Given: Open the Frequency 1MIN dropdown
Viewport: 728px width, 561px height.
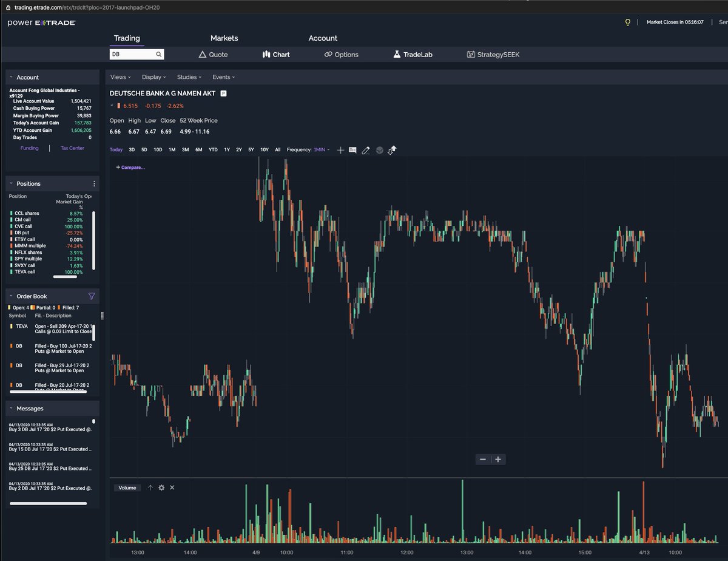Looking at the screenshot, I should point(322,149).
